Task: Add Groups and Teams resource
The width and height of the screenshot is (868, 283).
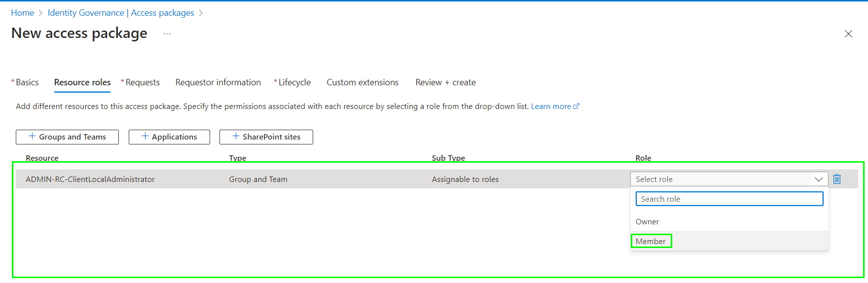Action: pos(67,137)
